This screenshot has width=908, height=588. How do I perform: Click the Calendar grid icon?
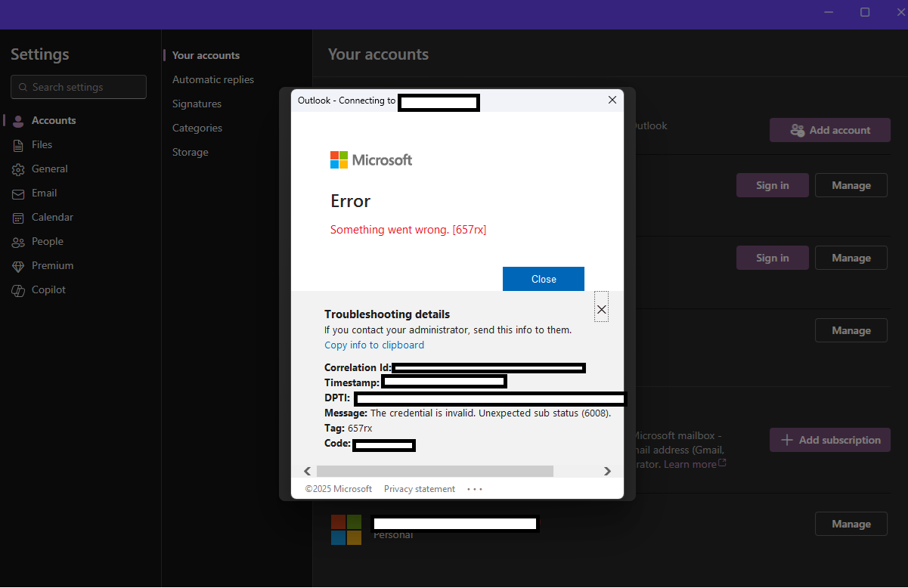click(18, 218)
